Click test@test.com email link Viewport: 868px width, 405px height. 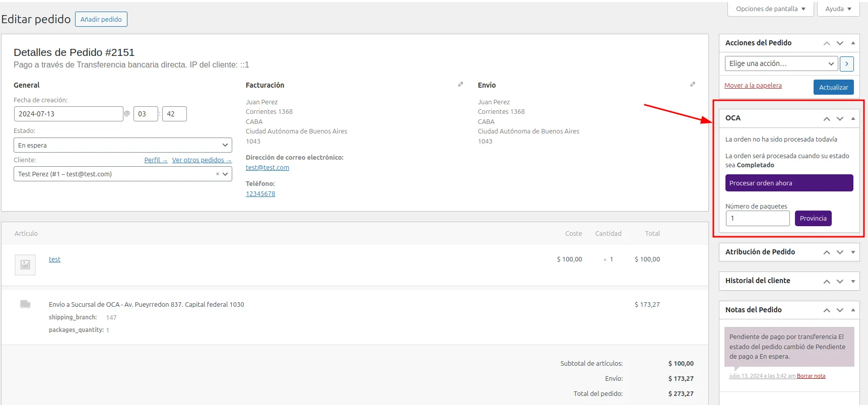click(x=268, y=168)
